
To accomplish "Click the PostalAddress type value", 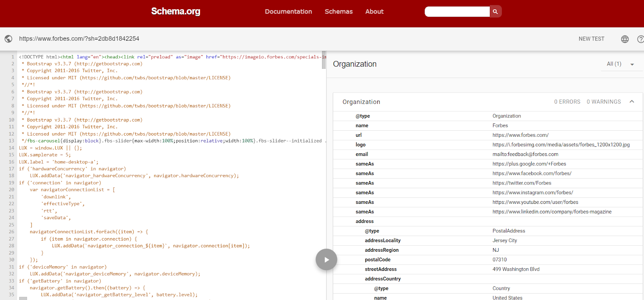I will pyautogui.click(x=509, y=231).
